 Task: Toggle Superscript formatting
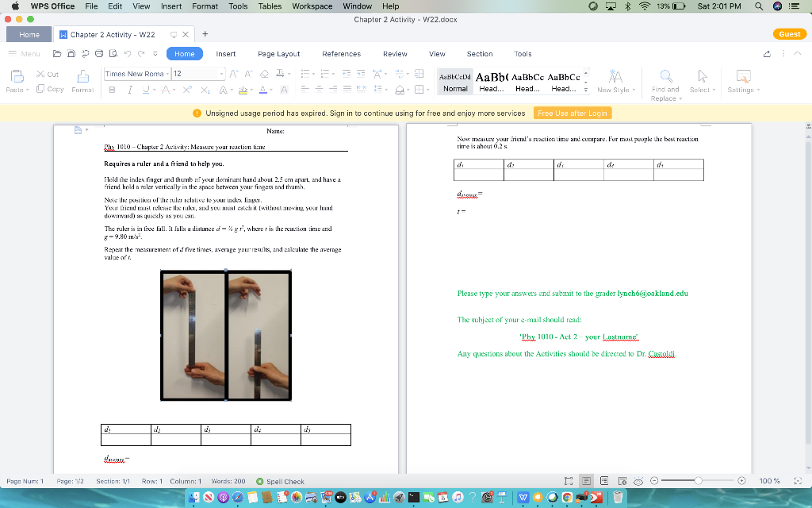[187, 90]
